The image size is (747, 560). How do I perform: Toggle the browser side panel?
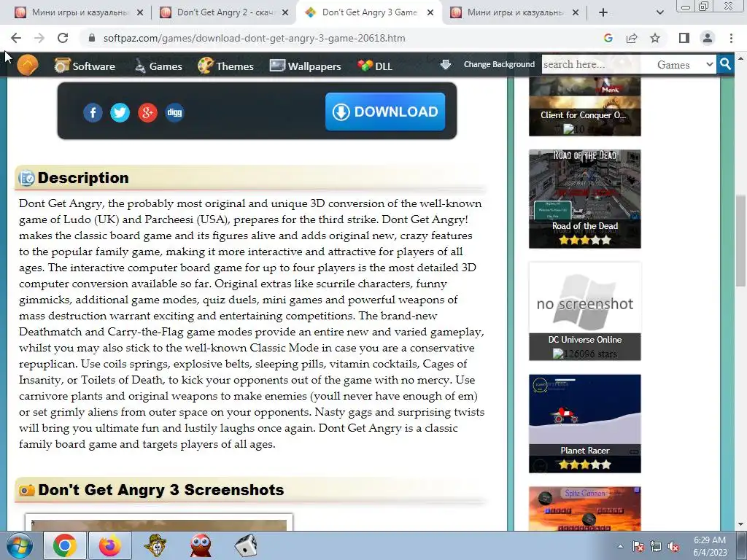coord(684,38)
